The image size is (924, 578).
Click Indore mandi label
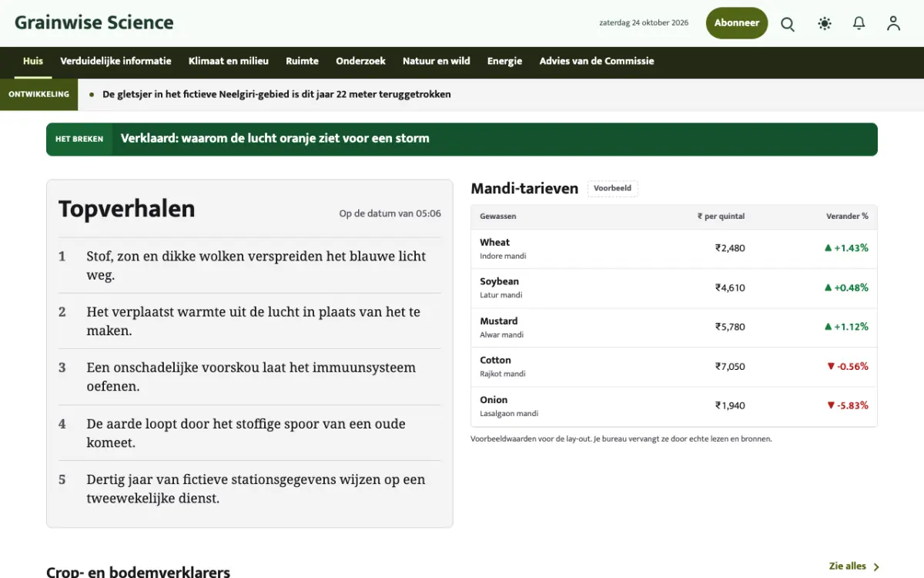click(x=503, y=257)
